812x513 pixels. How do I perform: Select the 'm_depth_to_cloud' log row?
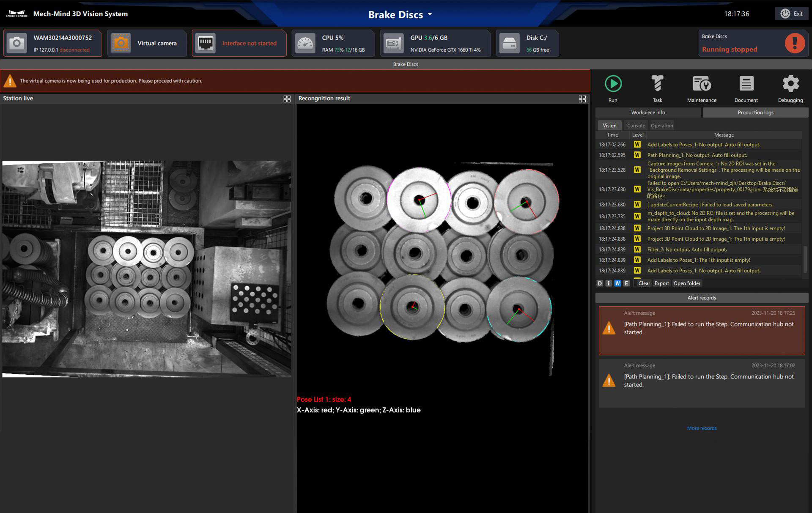coord(699,217)
